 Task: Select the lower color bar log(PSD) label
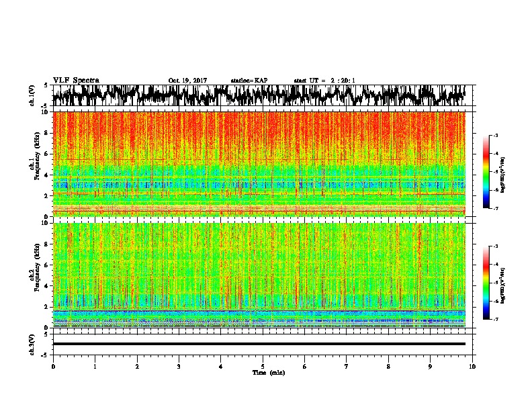pos(502,285)
